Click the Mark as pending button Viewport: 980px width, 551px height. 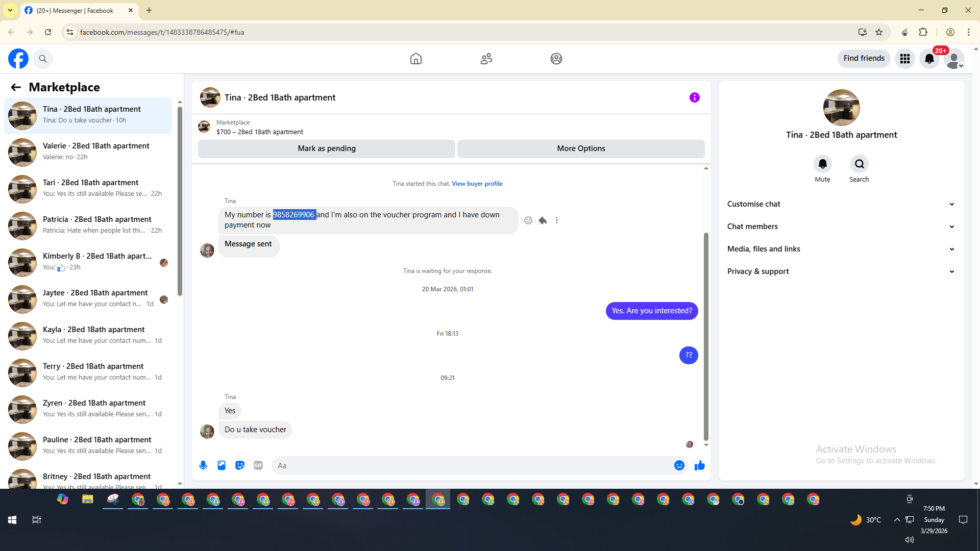tap(327, 148)
